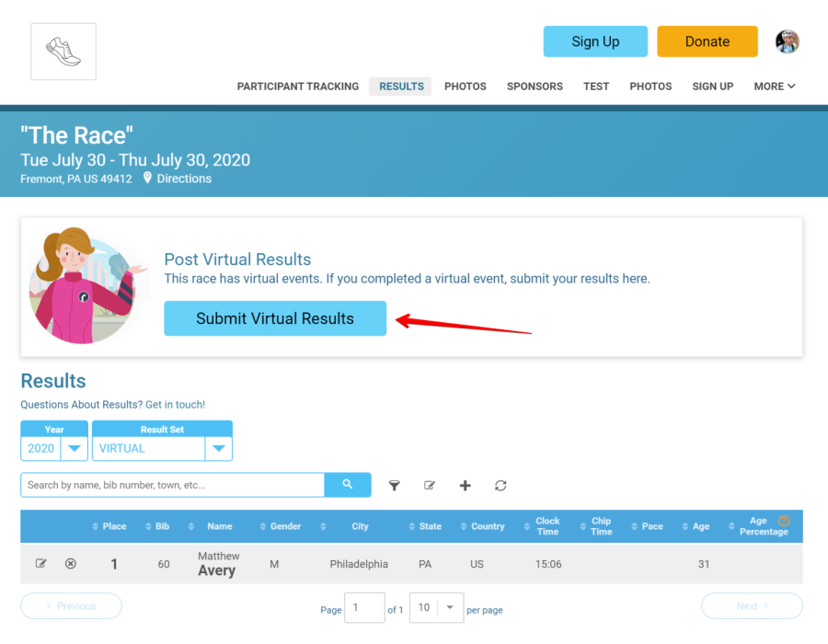Viewport: 828px width, 644px height.
Task: Open the user profile avatar
Action: [787, 41]
